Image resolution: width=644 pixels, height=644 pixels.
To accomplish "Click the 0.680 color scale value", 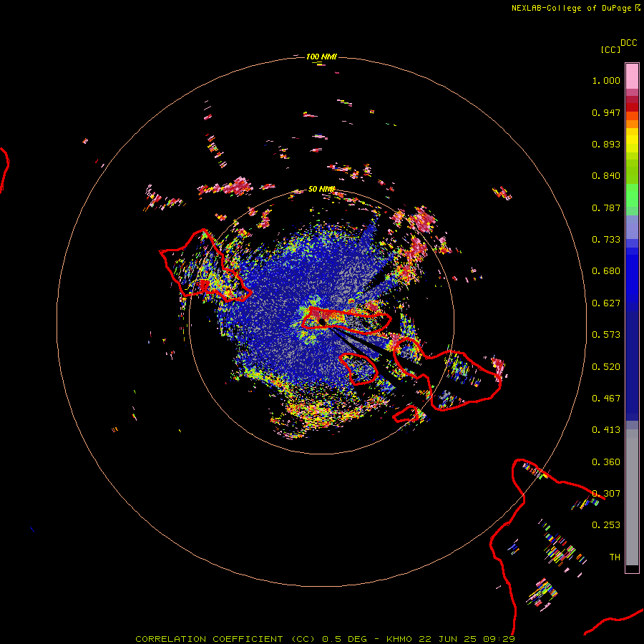I will click(606, 271).
